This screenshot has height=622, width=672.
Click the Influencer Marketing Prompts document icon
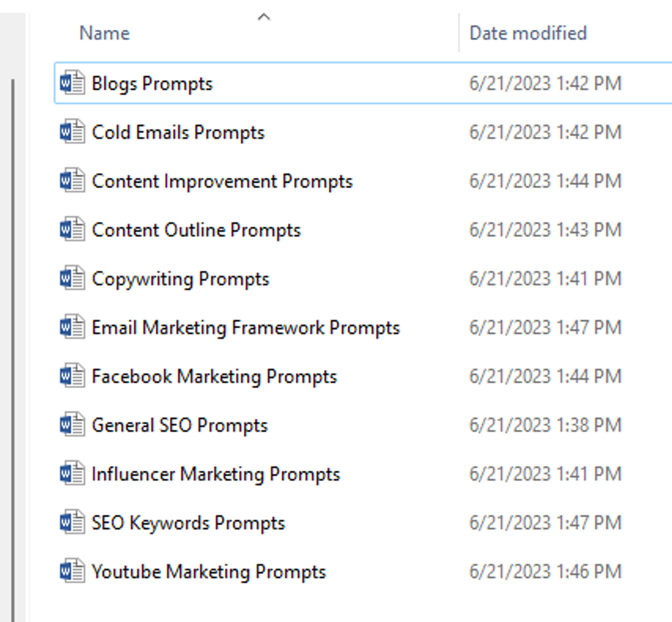tap(72, 474)
